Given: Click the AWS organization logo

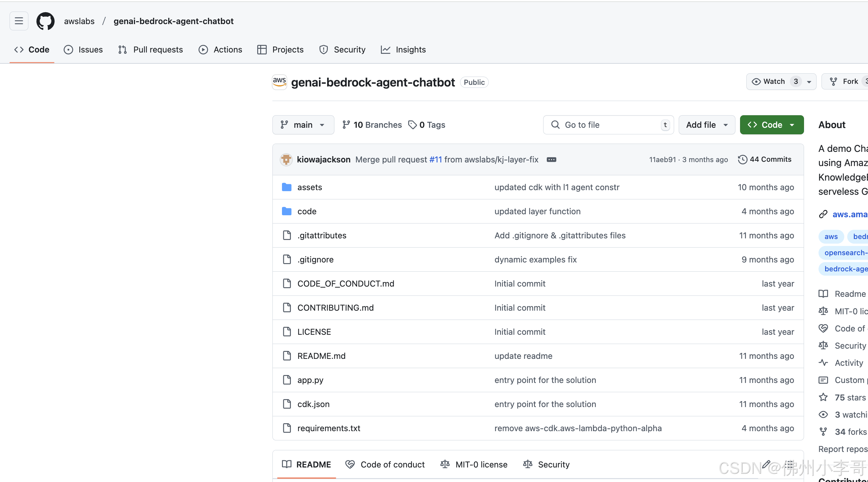Looking at the screenshot, I should [x=279, y=82].
